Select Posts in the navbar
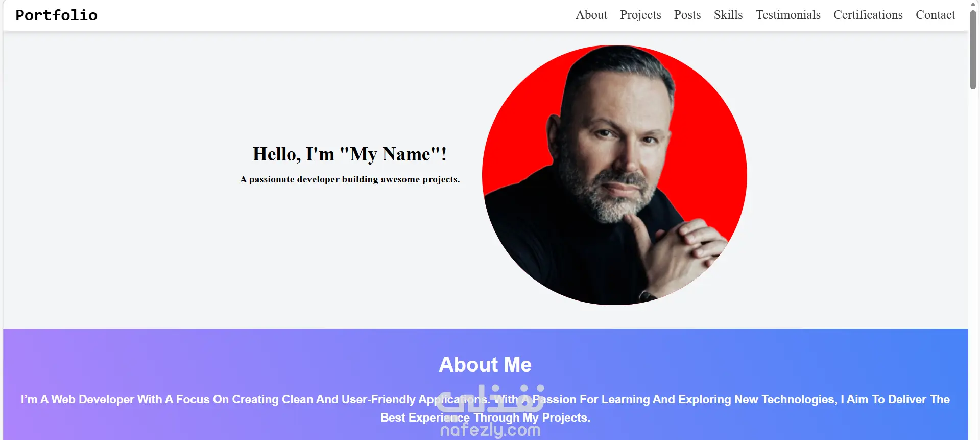The width and height of the screenshot is (980, 440). [x=687, y=15]
